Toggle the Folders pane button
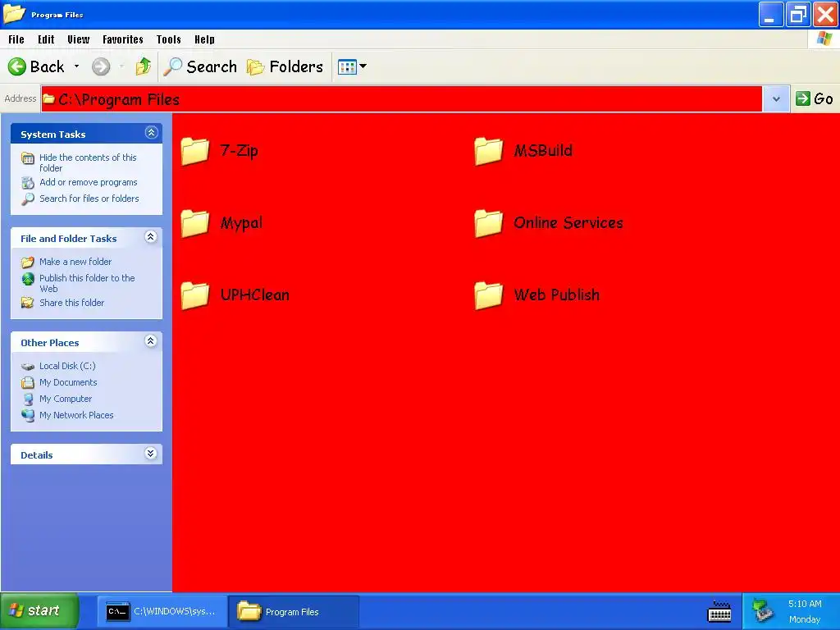 (x=285, y=66)
